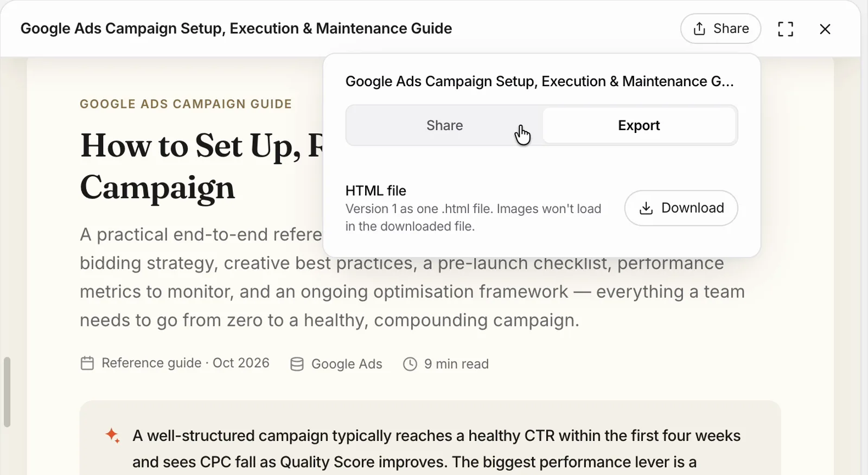The image size is (868, 475).
Task: Click the left vertical scrollbar handle
Action: pos(7,391)
